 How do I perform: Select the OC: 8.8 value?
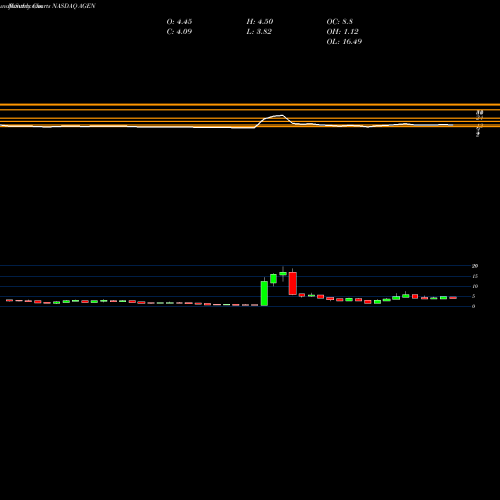[340, 22]
